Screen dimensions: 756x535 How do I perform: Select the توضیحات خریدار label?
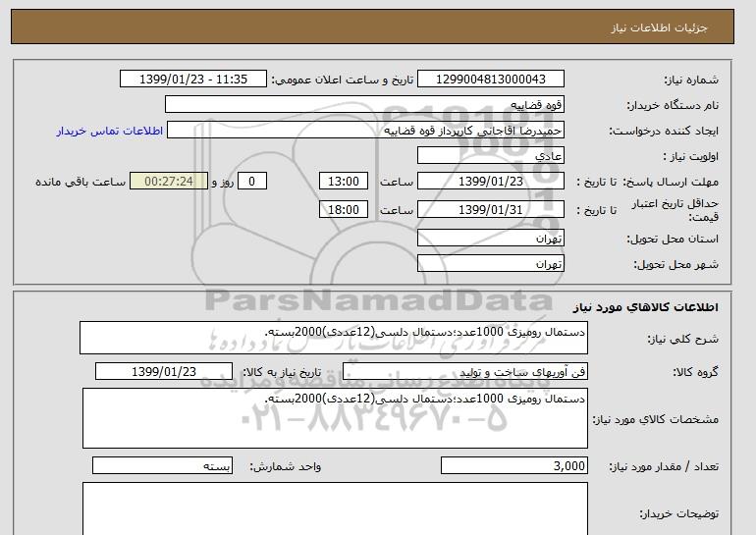click(678, 513)
